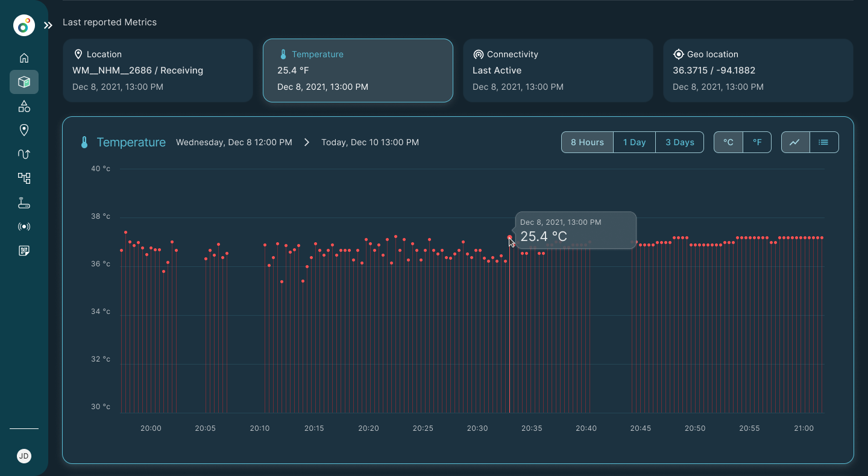
Task: Click end date Today, Dec 10 13:00 PM
Action: (370, 142)
